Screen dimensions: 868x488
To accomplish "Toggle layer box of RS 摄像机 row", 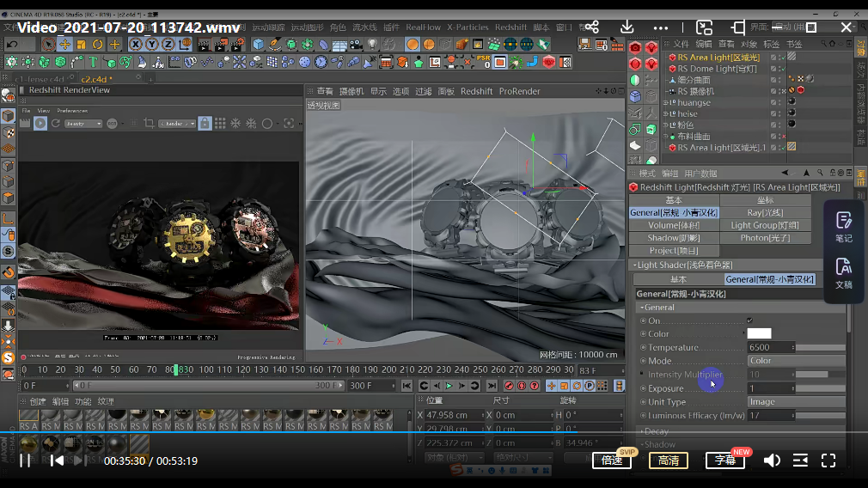I will 773,91.
